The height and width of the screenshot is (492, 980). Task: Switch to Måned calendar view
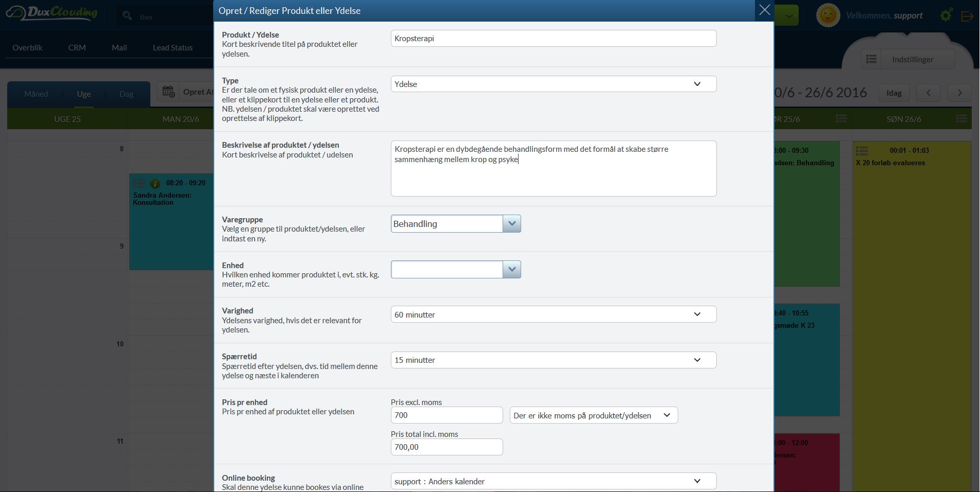tap(36, 94)
